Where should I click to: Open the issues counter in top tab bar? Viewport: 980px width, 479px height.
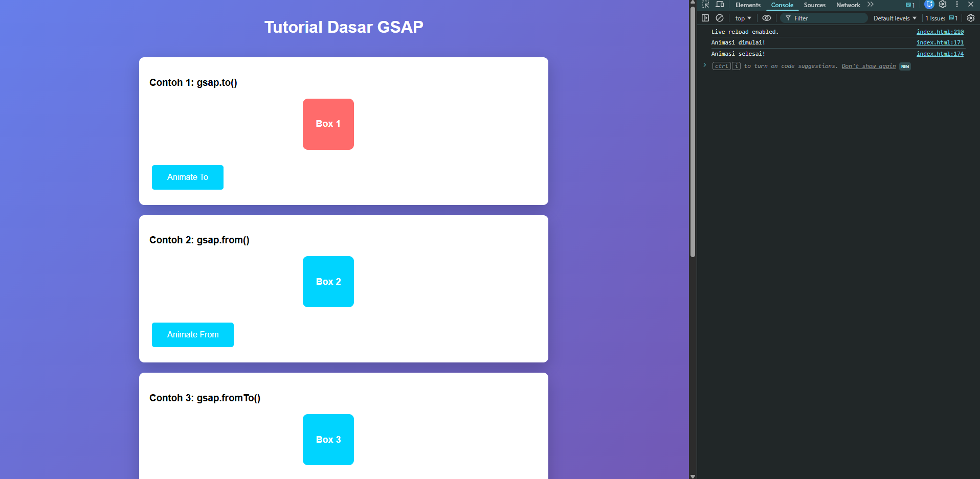coord(910,5)
